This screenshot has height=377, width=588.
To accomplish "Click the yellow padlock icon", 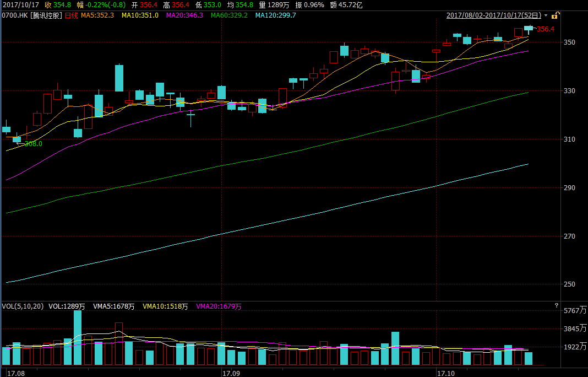I will pos(556,15).
